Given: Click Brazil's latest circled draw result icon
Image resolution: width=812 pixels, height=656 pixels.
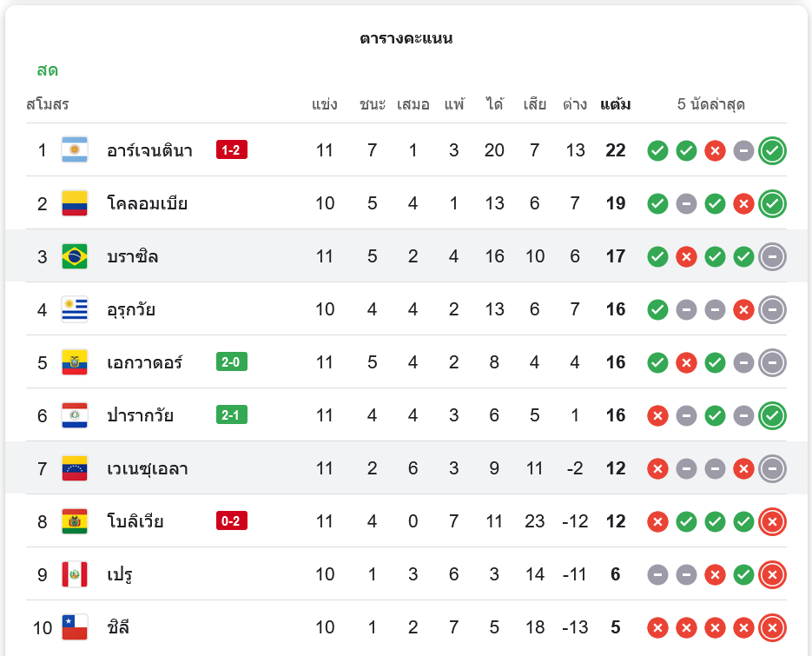Looking at the screenshot, I should (x=772, y=256).
